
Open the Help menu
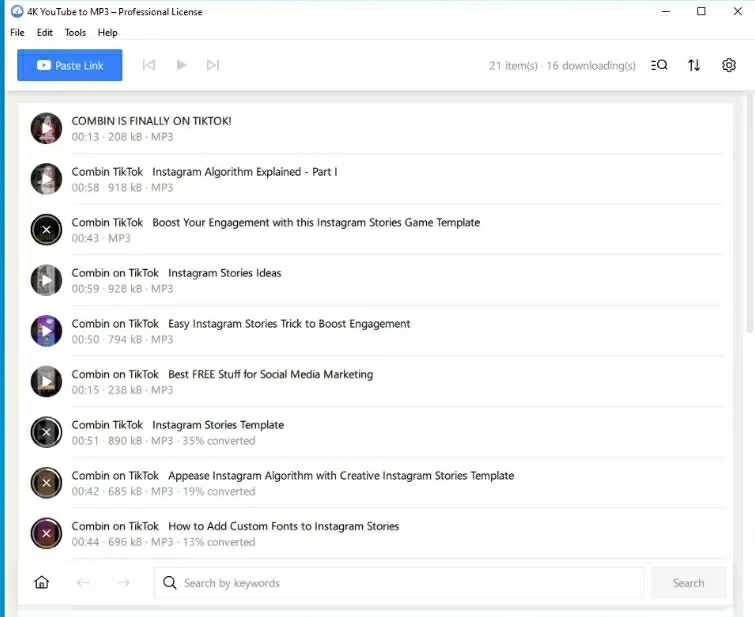107,32
